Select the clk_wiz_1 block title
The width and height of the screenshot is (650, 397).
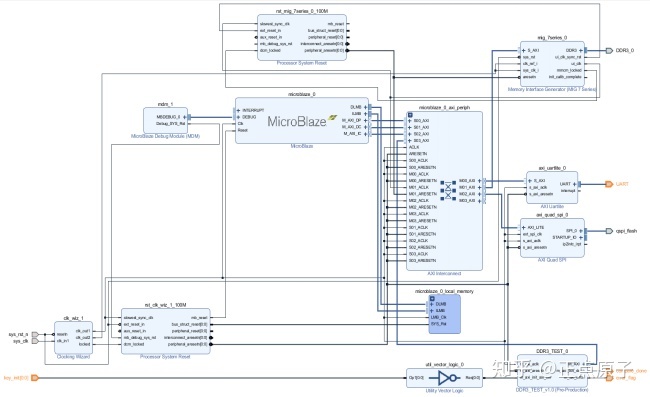(73, 318)
